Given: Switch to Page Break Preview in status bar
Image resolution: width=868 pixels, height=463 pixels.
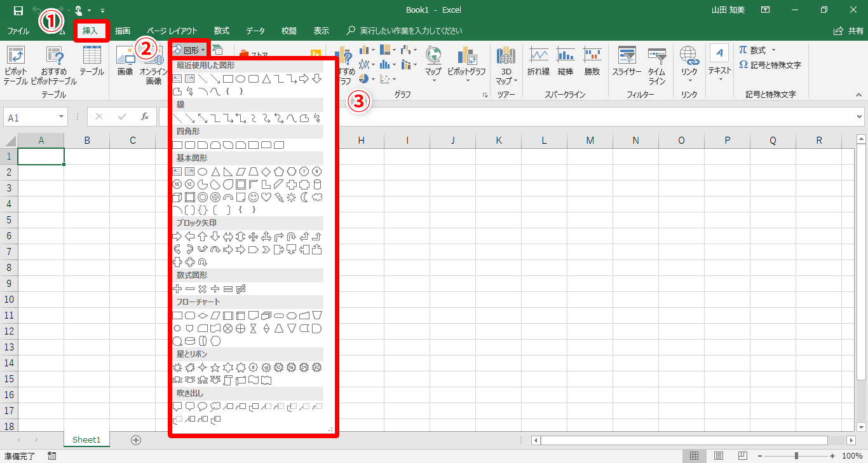Looking at the screenshot, I should pyautogui.click(x=742, y=456).
